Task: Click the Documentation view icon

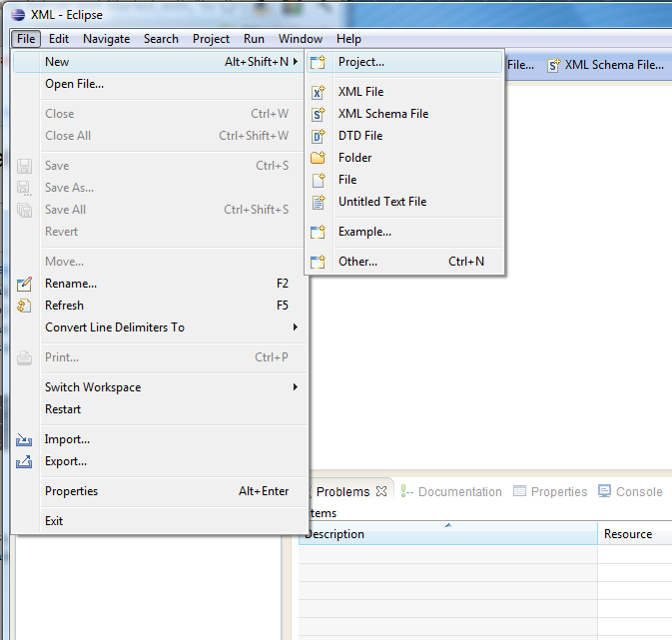Action: point(406,491)
